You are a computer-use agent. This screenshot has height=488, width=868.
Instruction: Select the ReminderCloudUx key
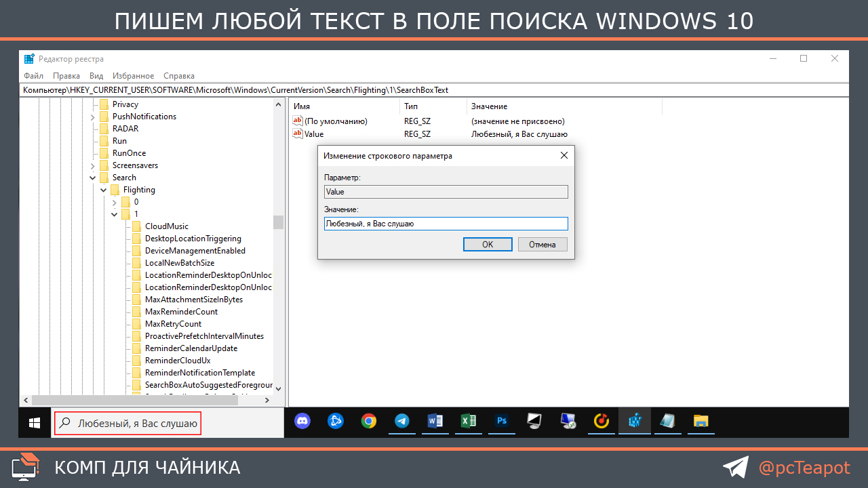pyautogui.click(x=178, y=361)
